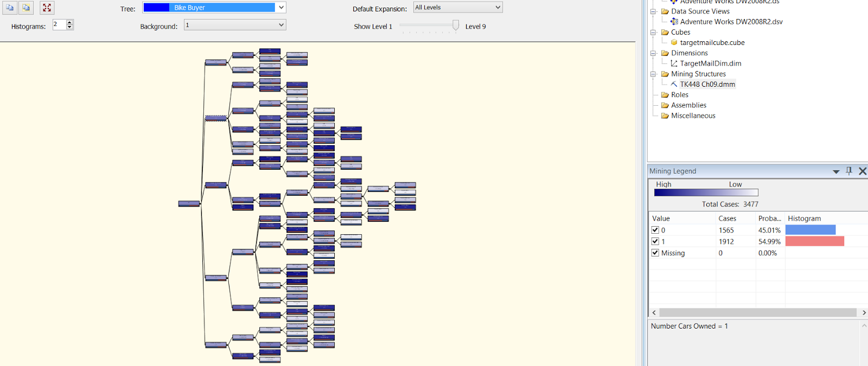Click the blue histogram bar for value 0

(x=810, y=230)
